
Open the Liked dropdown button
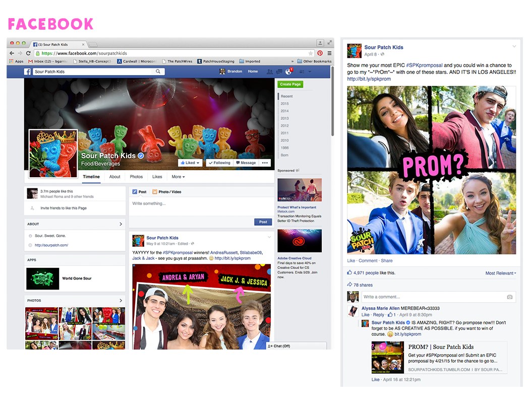[190, 163]
